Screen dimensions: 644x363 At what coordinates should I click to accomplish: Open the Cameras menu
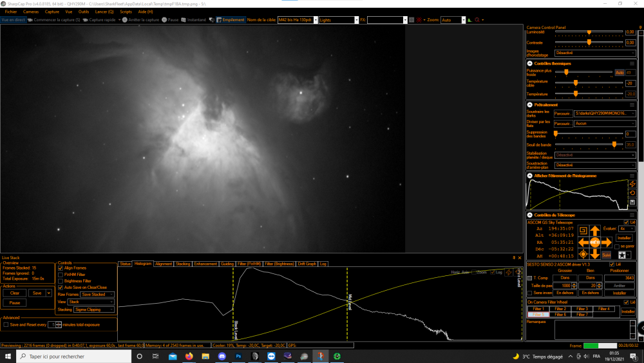tap(31, 12)
